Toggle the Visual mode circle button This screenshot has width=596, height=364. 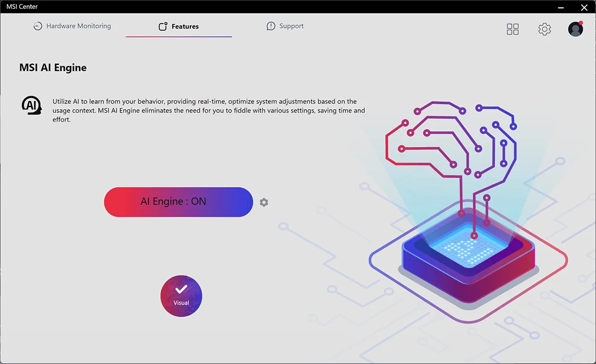coord(181,296)
